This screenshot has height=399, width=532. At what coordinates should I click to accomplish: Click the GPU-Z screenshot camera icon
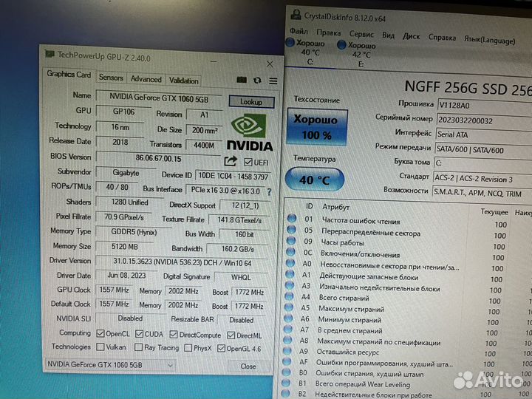click(x=242, y=80)
